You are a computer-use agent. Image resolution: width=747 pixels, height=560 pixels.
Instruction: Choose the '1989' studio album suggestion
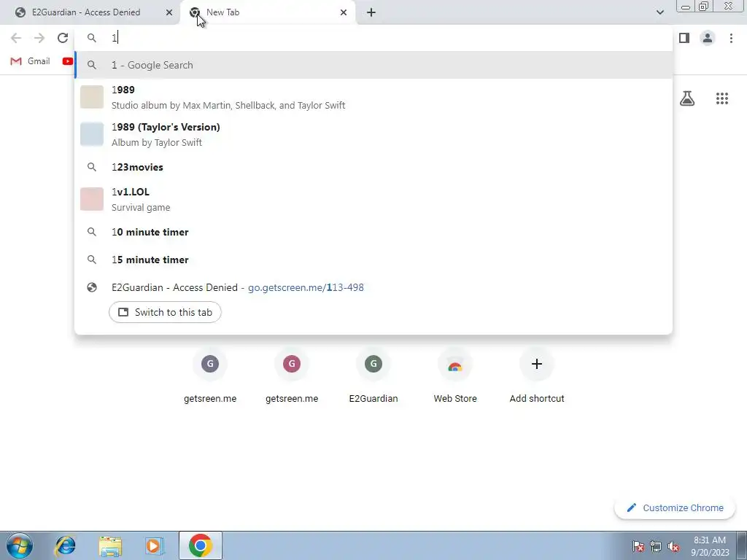(x=373, y=97)
